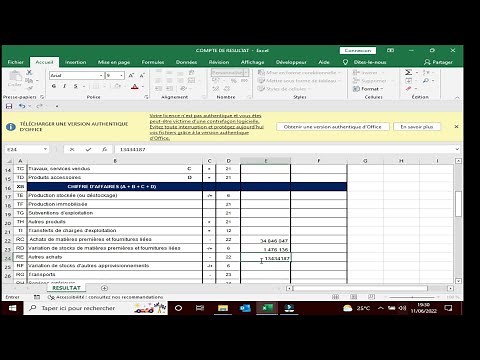Toggle underline with the S button
Image resolution: width=480 pixels, height=360 pixels.
[x=76, y=86]
